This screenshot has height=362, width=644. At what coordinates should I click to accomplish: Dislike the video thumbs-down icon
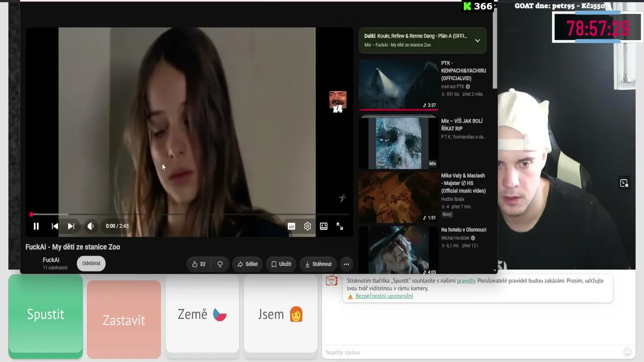point(220,264)
